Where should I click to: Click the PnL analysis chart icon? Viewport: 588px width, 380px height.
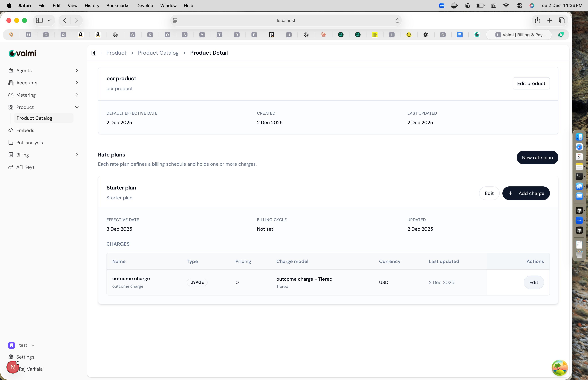pyautogui.click(x=11, y=143)
